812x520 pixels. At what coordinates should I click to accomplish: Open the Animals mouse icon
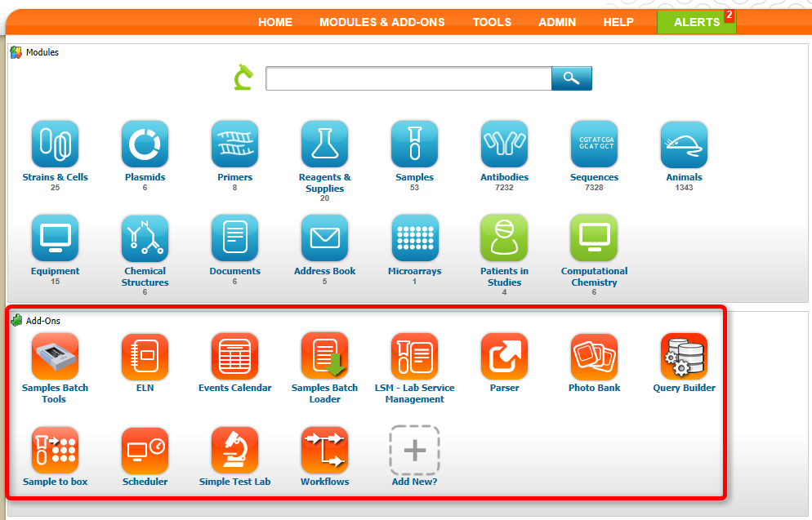[x=684, y=144]
